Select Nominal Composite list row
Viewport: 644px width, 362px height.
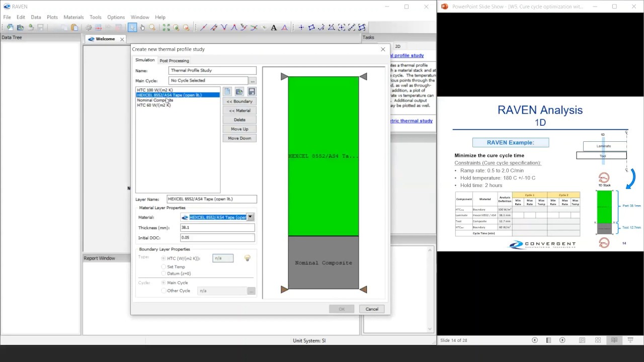point(178,100)
